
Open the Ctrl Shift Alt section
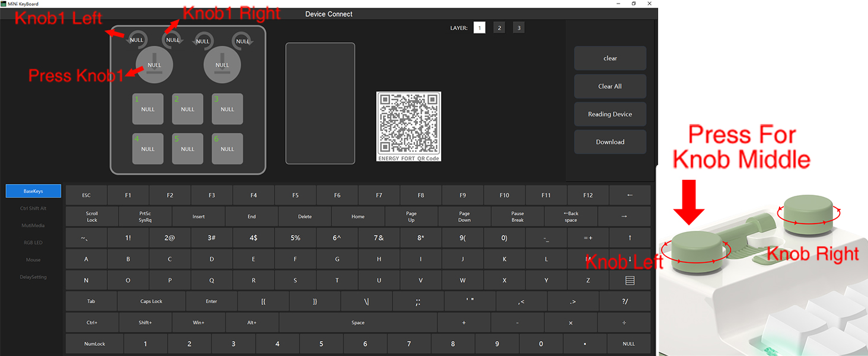[33, 208]
